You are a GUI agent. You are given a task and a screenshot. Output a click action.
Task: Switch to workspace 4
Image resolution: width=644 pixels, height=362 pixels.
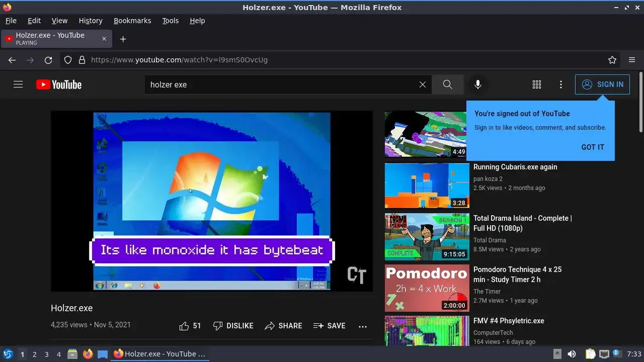click(58, 354)
